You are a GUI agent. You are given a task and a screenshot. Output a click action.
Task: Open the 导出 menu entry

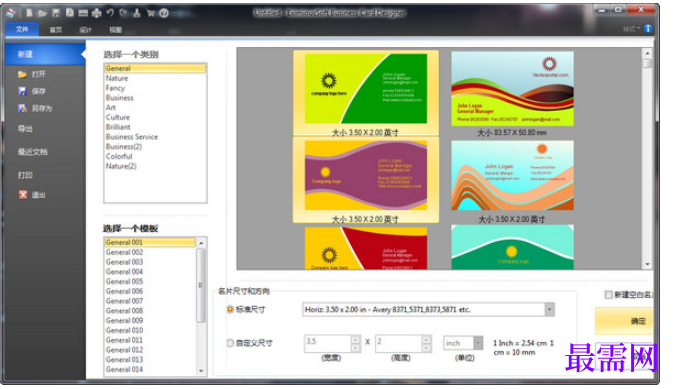click(x=25, y=129)
